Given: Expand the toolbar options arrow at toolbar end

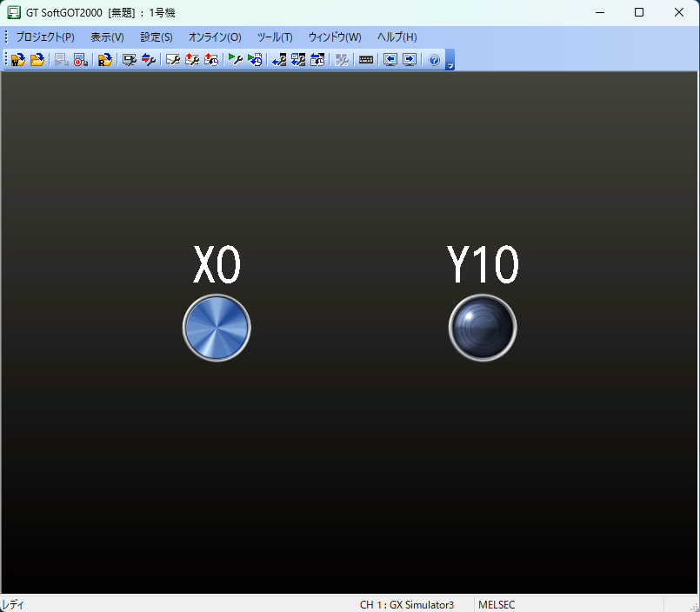Looking at the screenshot, I should pyautogui.click(x=450, y=64).
